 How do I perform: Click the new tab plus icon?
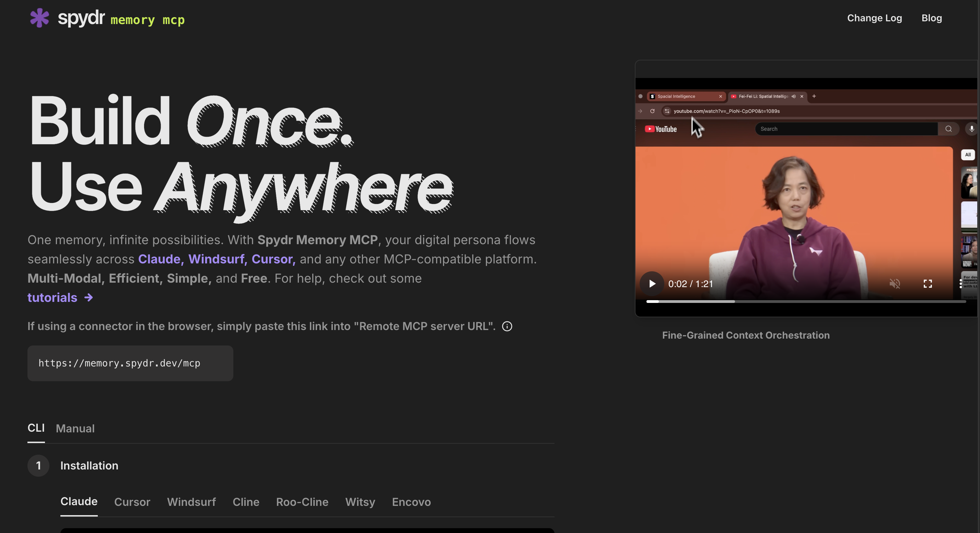tap(814, 96)
